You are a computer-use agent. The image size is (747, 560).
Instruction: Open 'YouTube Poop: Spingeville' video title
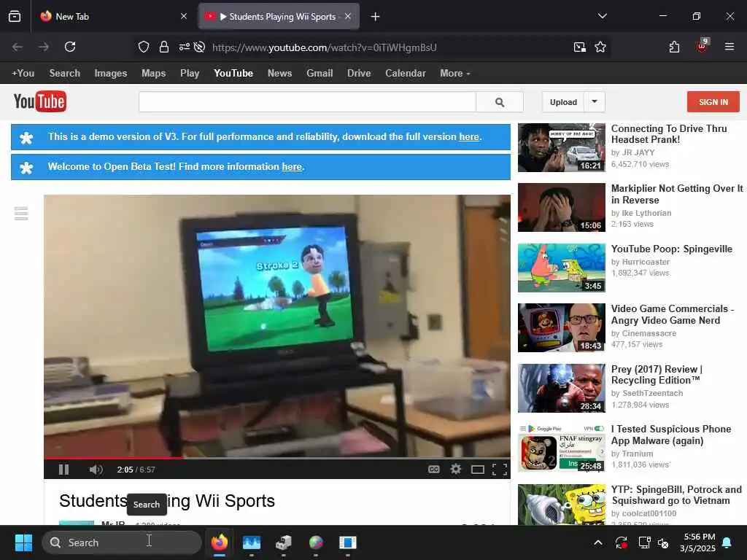672,249
